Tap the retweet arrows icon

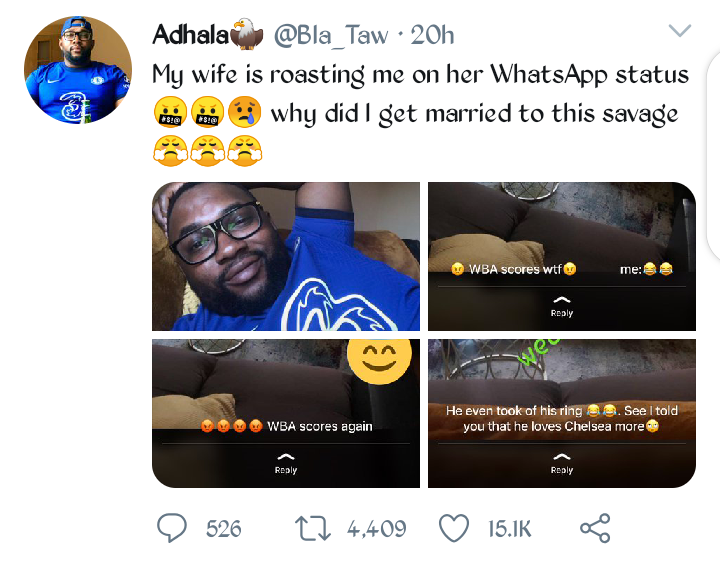pos(315,528)
